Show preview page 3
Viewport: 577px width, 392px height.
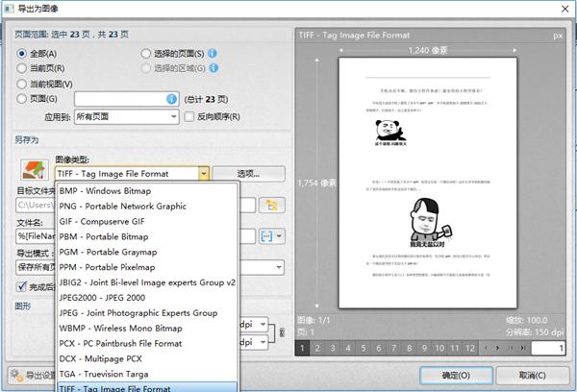point(333,348)
